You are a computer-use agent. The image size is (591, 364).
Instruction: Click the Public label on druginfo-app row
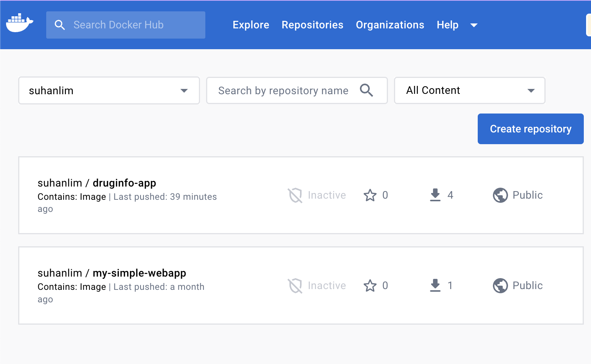(x=527, y=195)
